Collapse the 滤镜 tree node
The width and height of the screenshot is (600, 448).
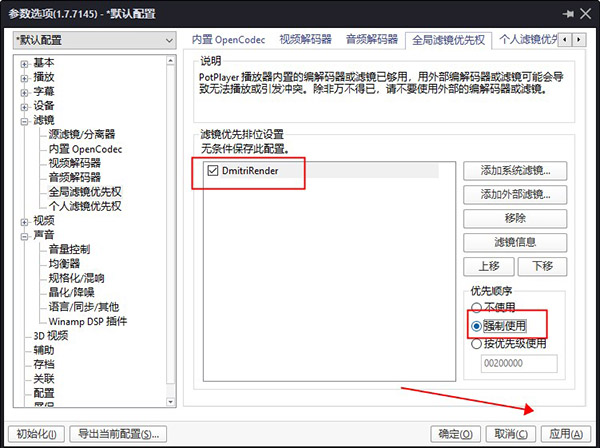click(24, 121)
